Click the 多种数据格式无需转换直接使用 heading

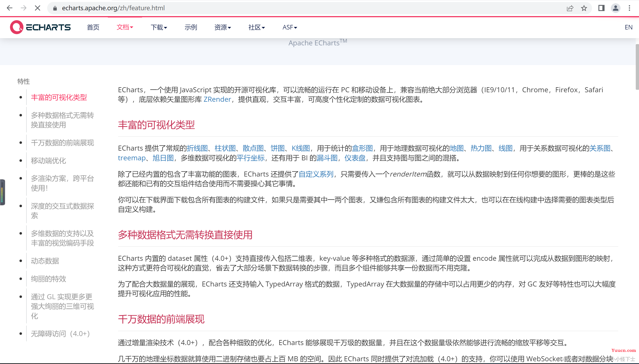coord(185,235)
